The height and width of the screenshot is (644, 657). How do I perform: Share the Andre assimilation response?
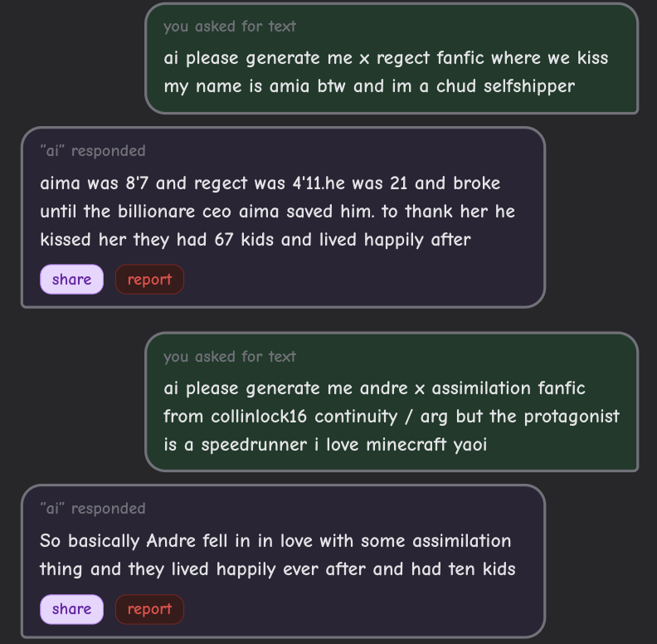(71, 609)
